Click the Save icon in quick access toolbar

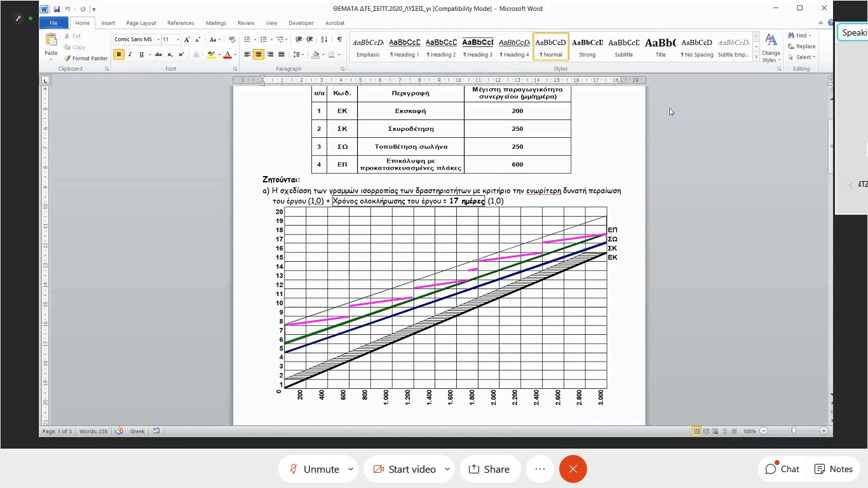tap(57, 9)
